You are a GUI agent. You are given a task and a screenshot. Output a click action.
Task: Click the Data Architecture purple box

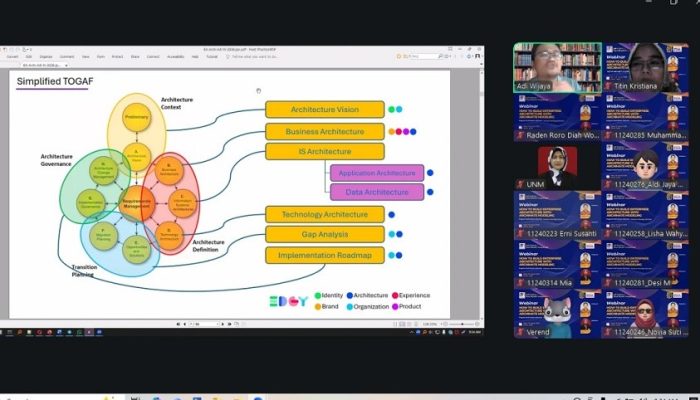tap(376, 192)
